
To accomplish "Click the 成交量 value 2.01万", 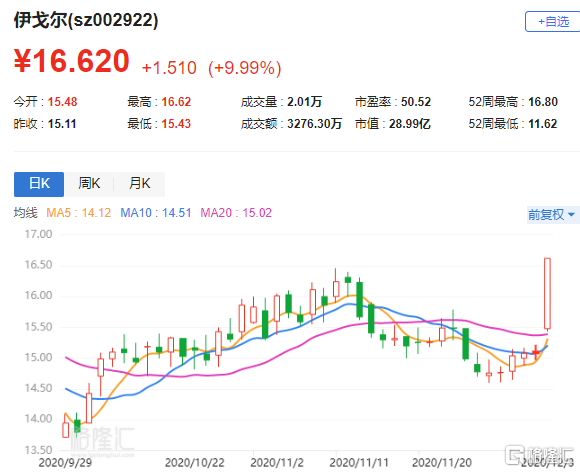I will tap(304, 102).
